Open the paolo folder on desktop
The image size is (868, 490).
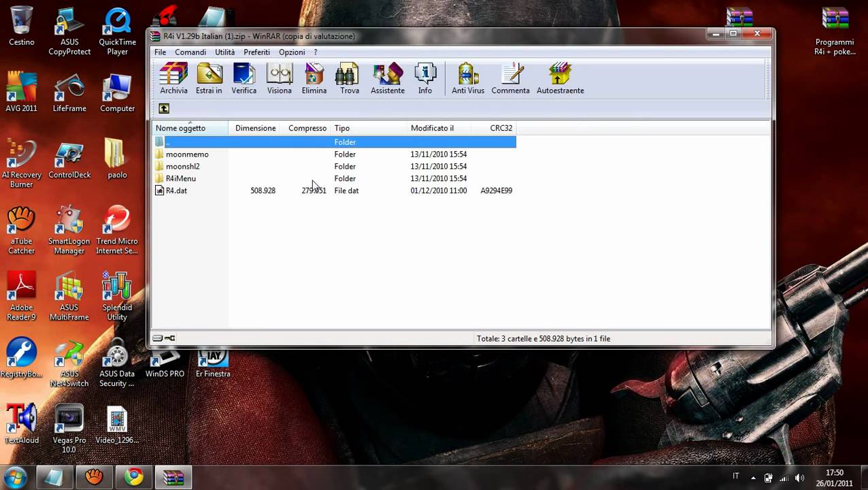click(117, 159)
